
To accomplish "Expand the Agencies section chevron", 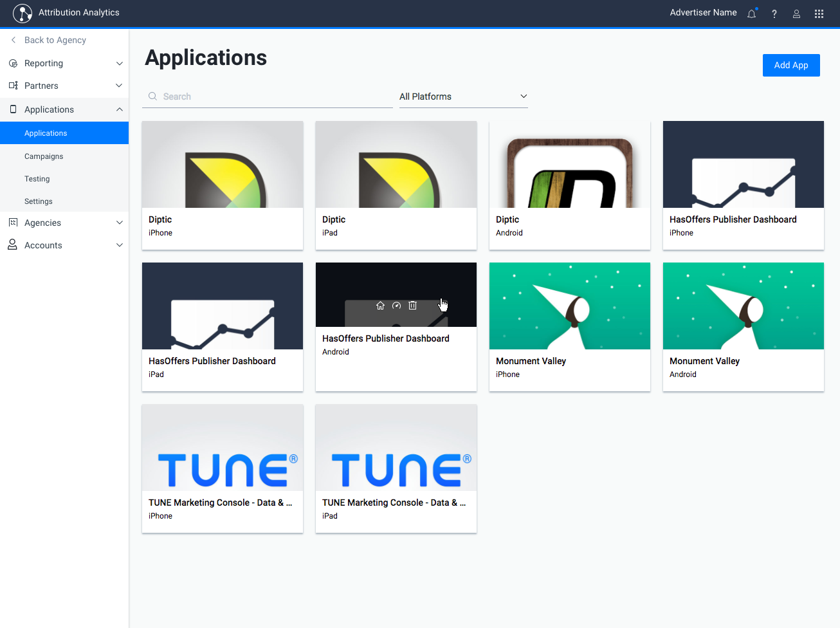I will (x=119, y=223).
